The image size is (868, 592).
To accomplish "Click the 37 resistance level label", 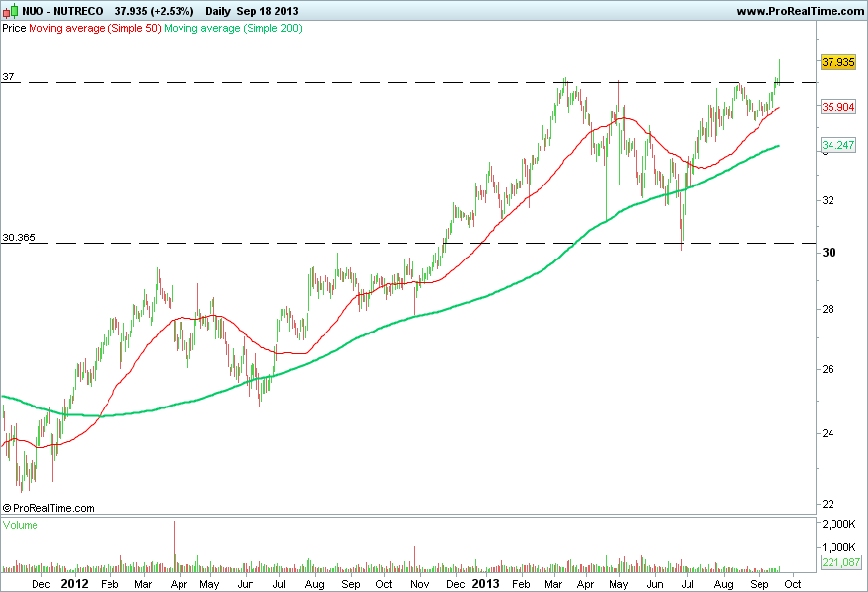I will pos(8,76).
